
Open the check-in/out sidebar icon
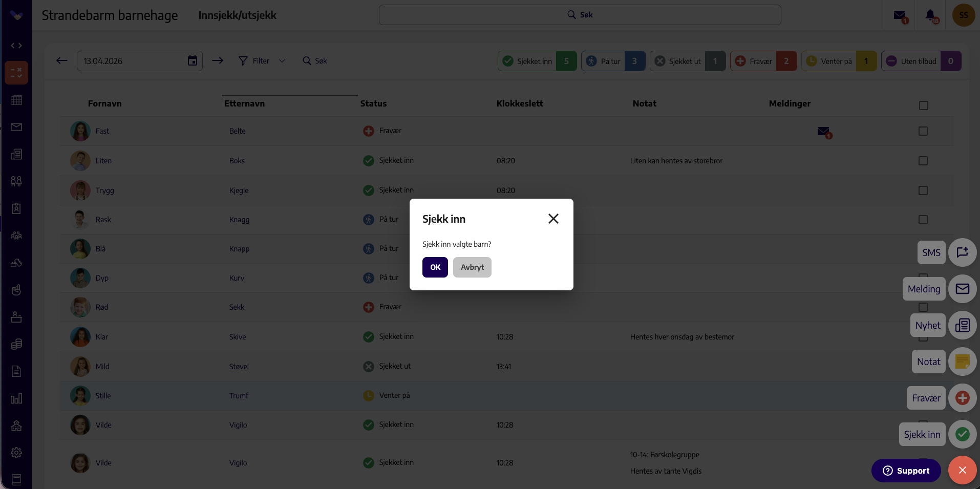pyautogui.click(x=16, y=73)
